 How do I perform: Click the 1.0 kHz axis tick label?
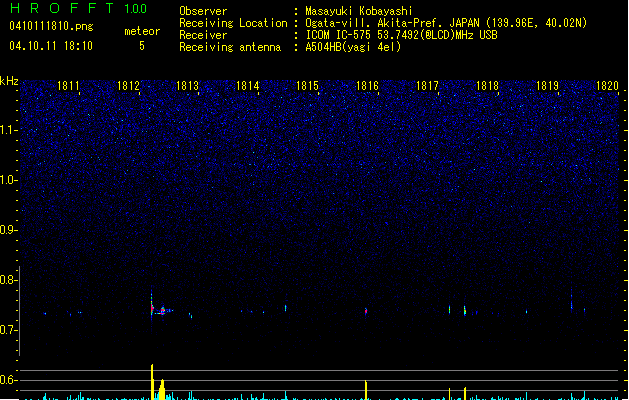[8, 180]
